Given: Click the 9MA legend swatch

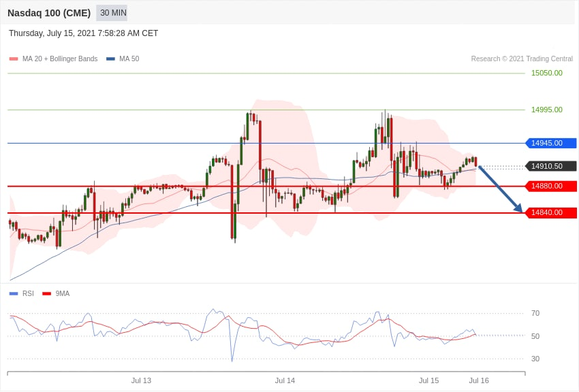Looking at the screenshot, I should (x=47, y=293).
